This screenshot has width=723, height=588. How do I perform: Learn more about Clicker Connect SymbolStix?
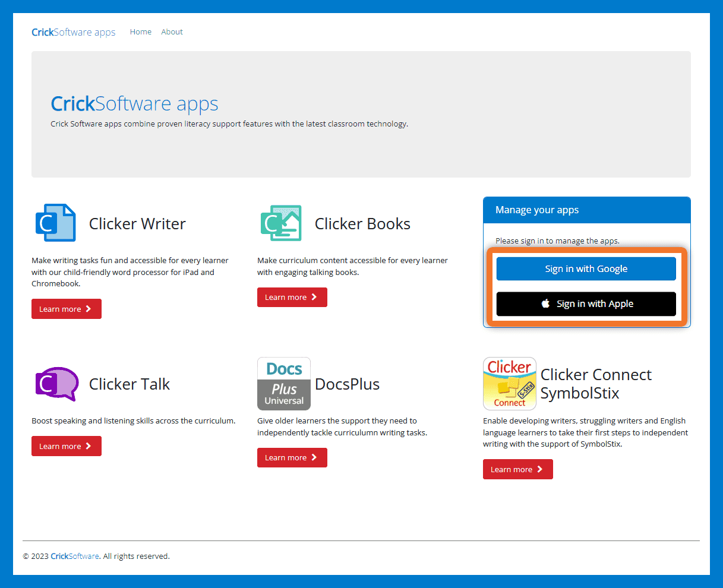[517, 469]
